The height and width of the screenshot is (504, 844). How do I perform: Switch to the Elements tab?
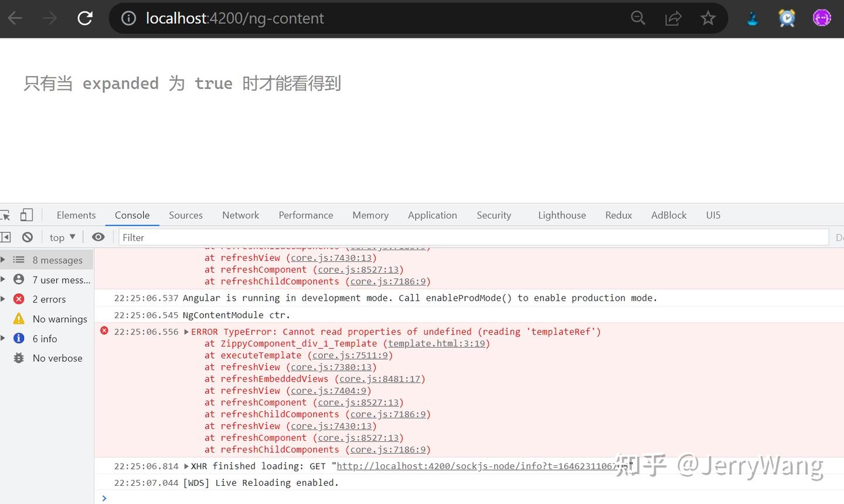pyautogui.click(x=76, y=215)
